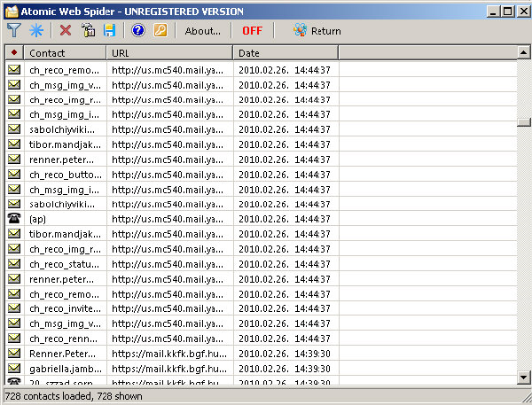
Task: Click the scrollbar up arrow
Action: tap(523, 52)
